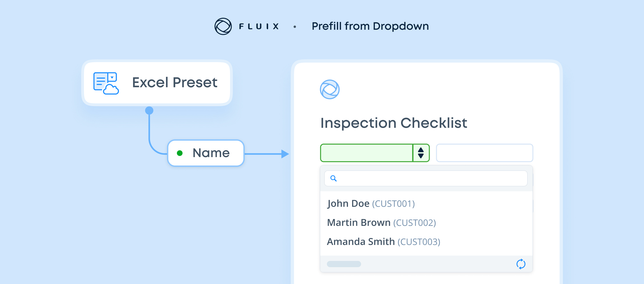
Task: Click the Fluix logo above Inspection Checklist
Action: (330, 89)
